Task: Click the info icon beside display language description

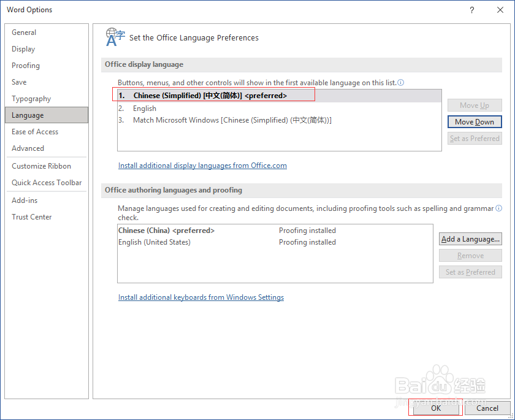Action: coord(401,82)
